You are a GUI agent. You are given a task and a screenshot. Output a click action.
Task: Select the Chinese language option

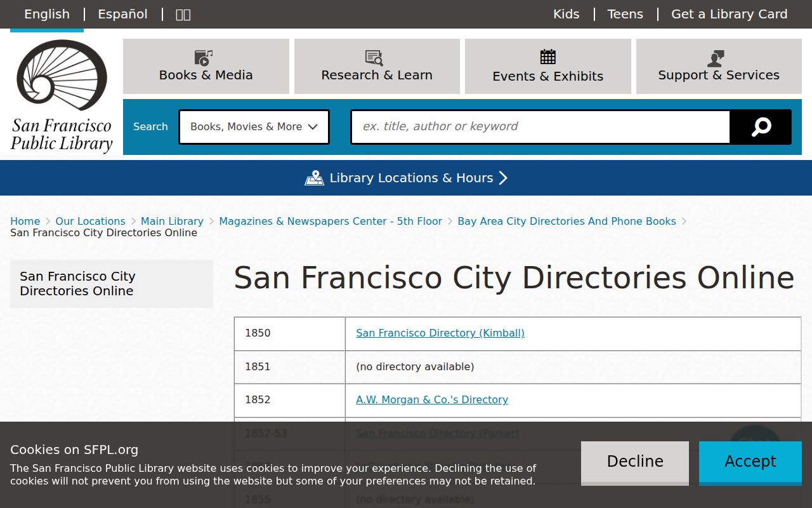coord(183,14)
